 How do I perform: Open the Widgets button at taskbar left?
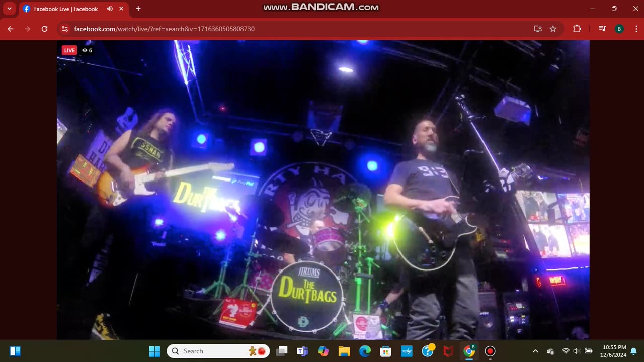15,351
